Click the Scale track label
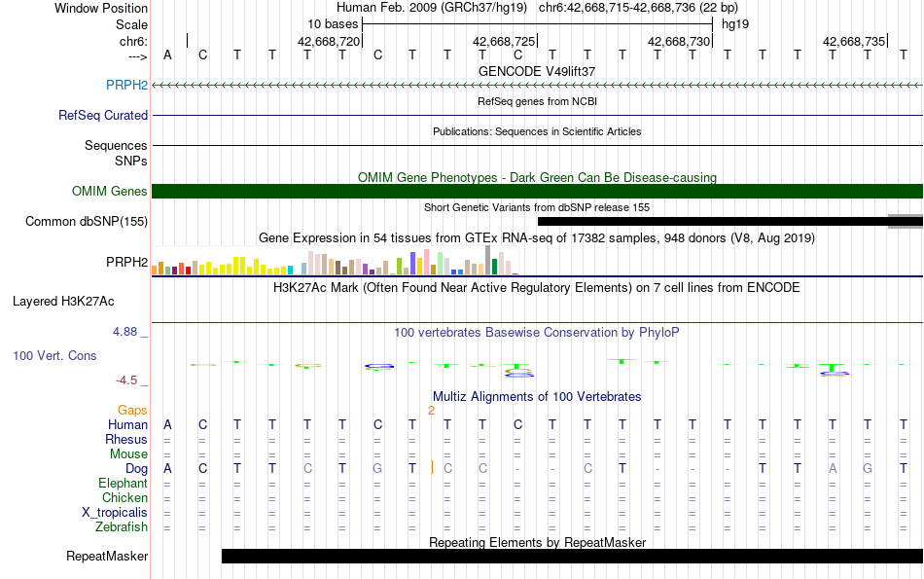This screenshot has width=924, height=579. (131, 24)
